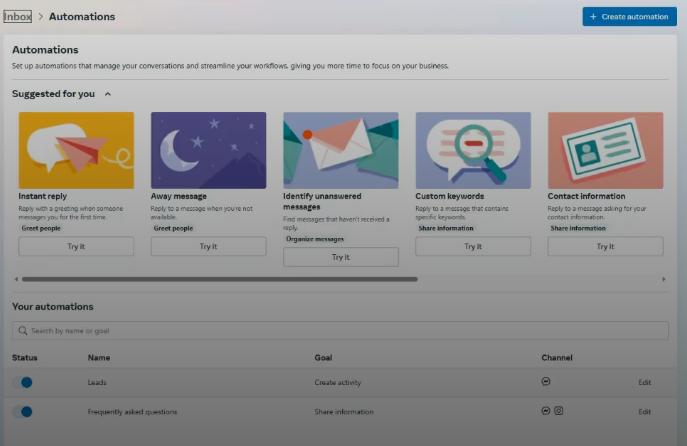The height and width of the screenshot is (446, 687).
Task: Click the Instagram icon for Frequently asked questions
Action: tap(559, 411)
